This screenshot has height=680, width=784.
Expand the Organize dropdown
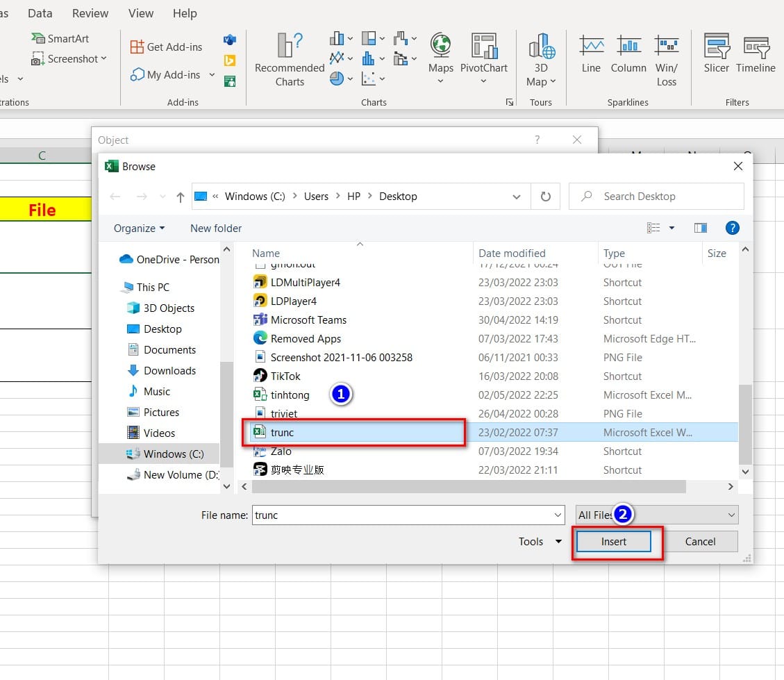click(x=137, y=228)
